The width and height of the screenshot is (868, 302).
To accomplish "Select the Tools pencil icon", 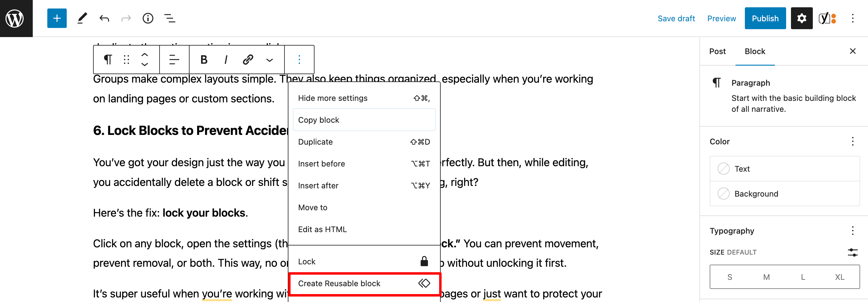I will 82,18.
